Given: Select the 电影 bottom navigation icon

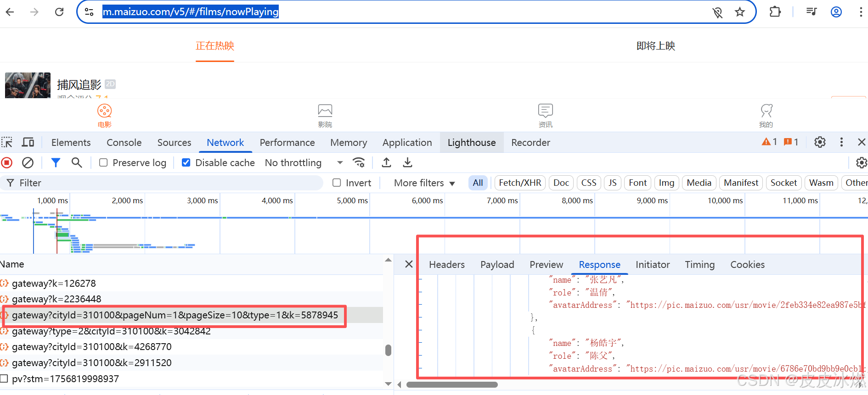Looking at the screenshot, I should point(104,116).
